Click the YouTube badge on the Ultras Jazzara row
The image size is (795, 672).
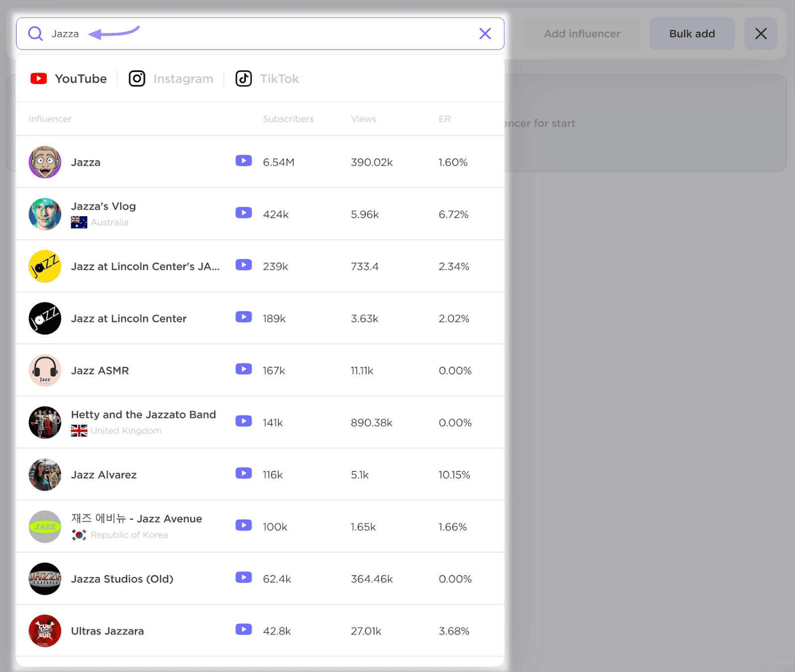243,629
